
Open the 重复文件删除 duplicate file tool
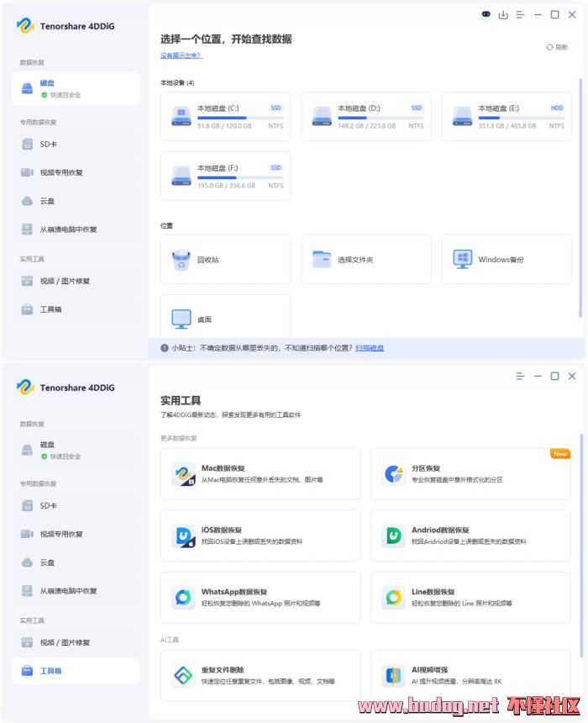[260, 675]
